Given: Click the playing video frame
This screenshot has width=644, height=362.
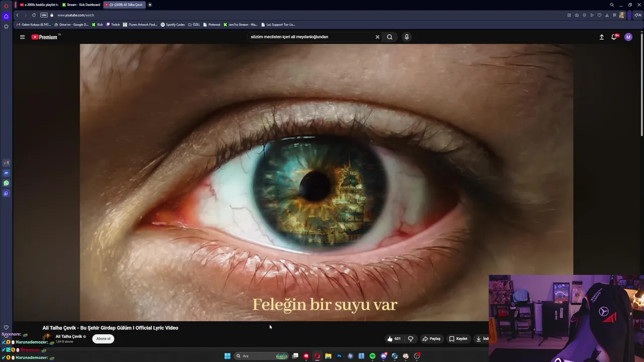Looking at the screenshot, I should click(326, 182).
